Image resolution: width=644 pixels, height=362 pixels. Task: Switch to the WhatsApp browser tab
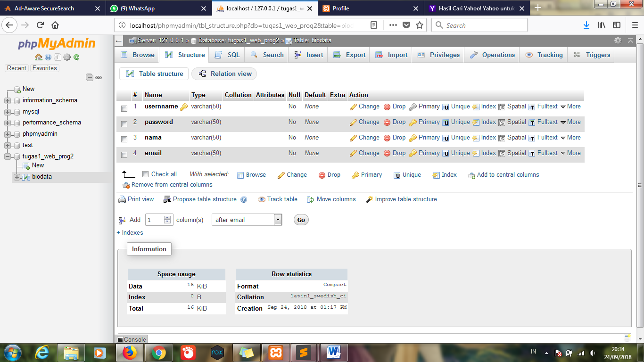click(158, 8)
